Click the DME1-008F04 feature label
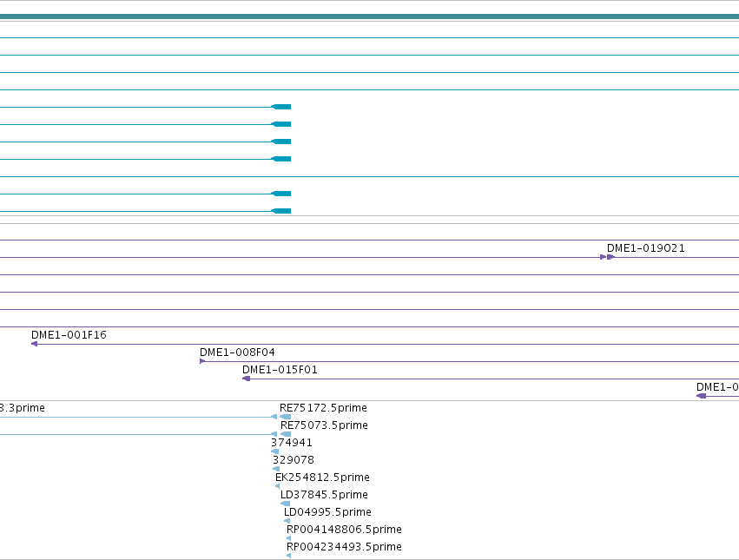 pos(237,352)
